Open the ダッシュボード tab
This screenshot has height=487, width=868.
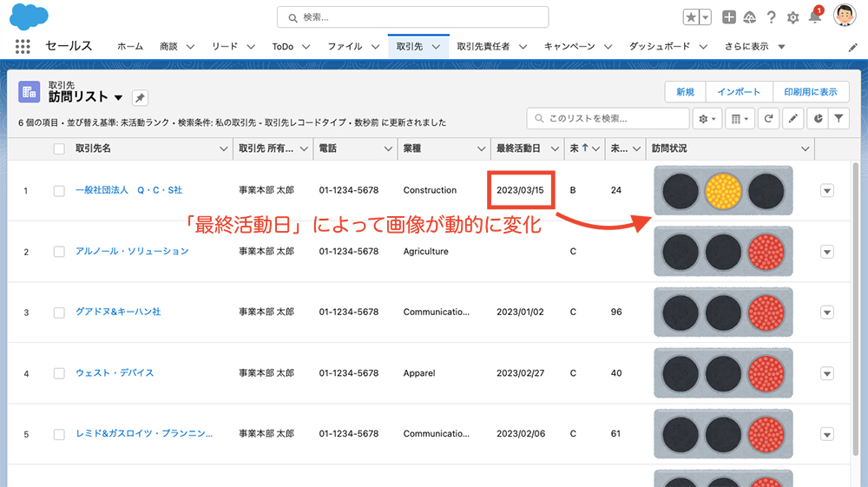[x=660, y=47]
